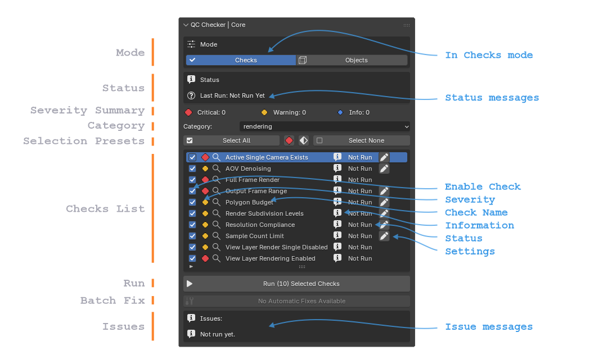The height and width of the screenshot is (364, 594).
Task: Select the Output Frame Range check name
Action: pyautogui.click(x=256, y=191)
